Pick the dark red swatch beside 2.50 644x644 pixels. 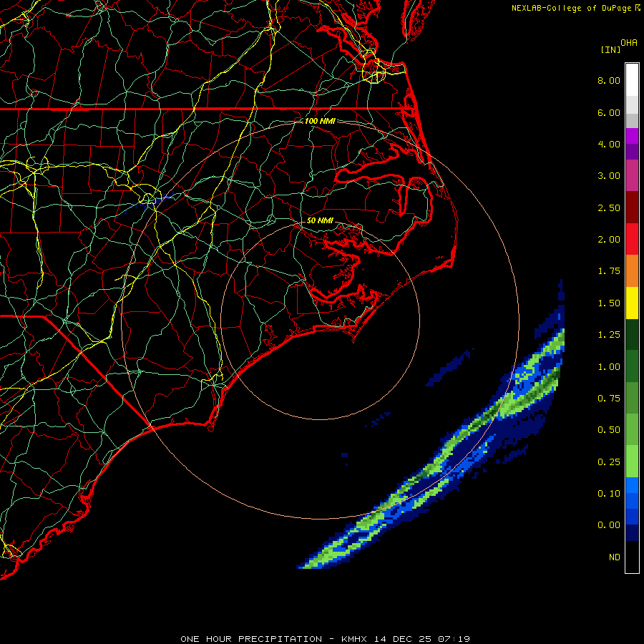(x=632, y=208)
